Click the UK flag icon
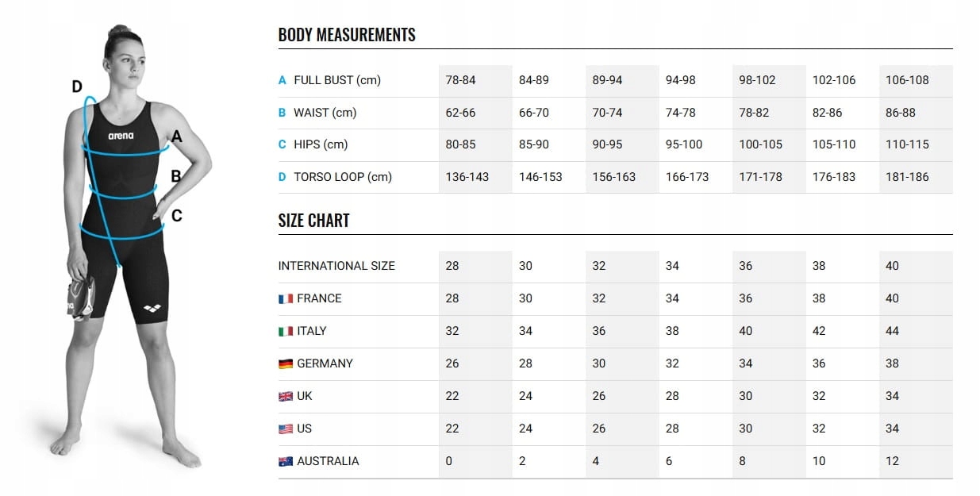 (x=286, y=397)
